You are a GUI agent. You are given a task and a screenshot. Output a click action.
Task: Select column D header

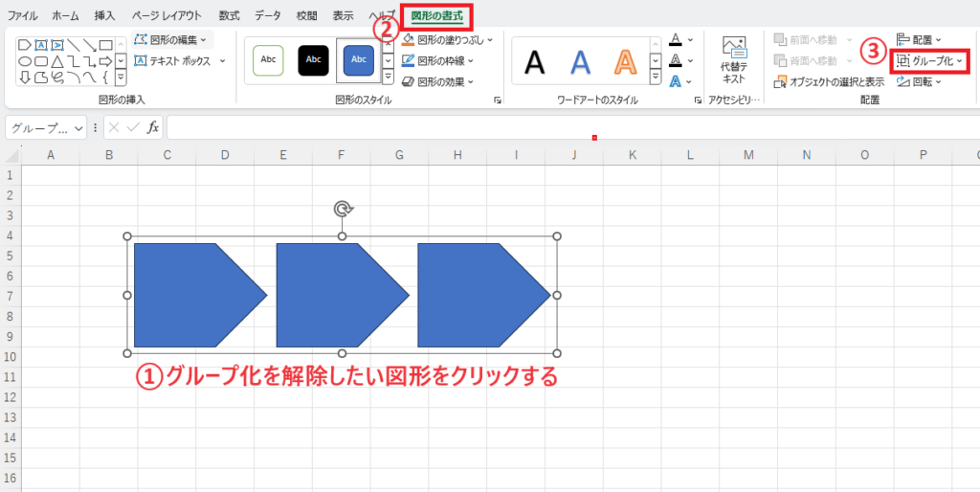225,155
